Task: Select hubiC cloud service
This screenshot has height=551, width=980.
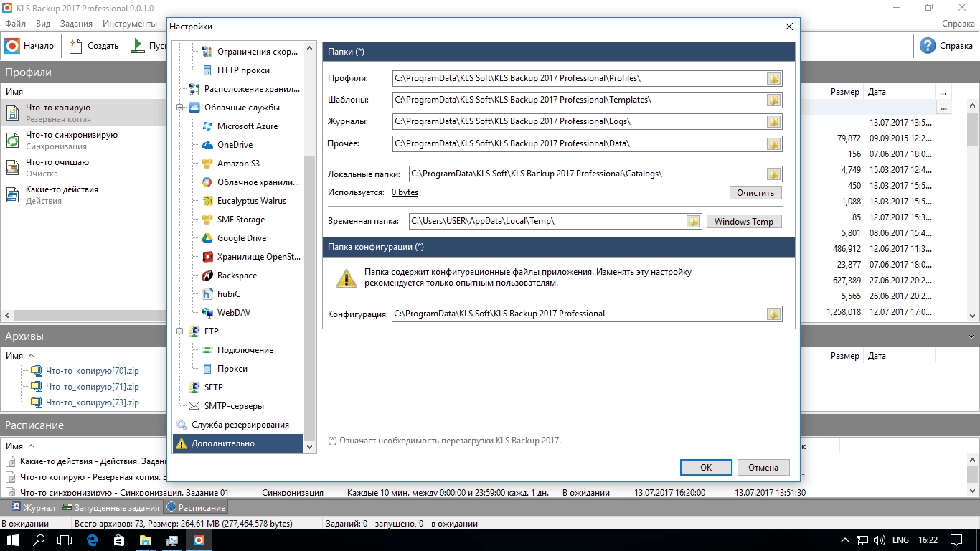Action: (x=229, y=294)
